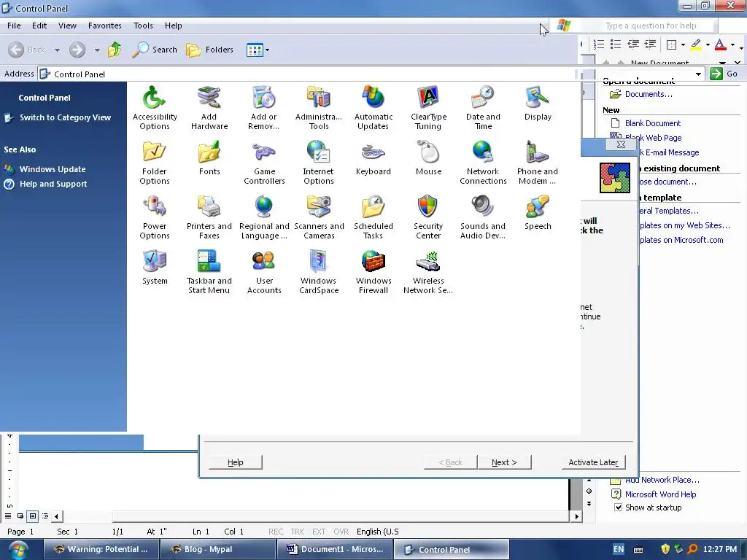
Task: Open Security Center icon
Action: (x=427, y=217)
